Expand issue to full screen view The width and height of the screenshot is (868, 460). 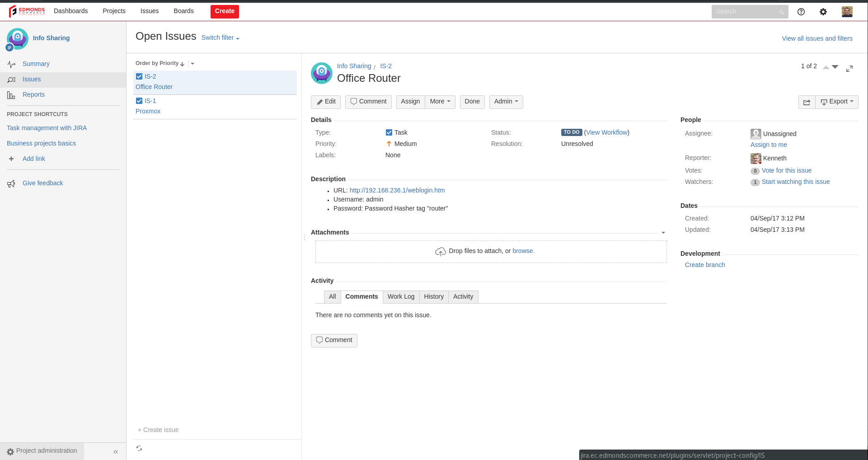pyautogui.click(x=849, y=69)
